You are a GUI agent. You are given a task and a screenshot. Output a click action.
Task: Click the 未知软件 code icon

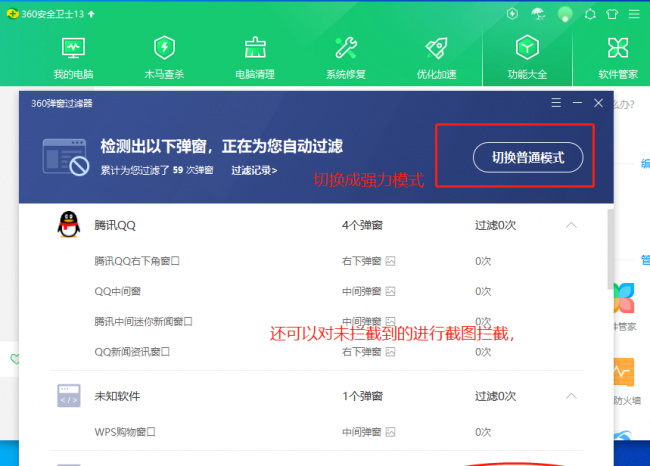click(x=69, y=396)
